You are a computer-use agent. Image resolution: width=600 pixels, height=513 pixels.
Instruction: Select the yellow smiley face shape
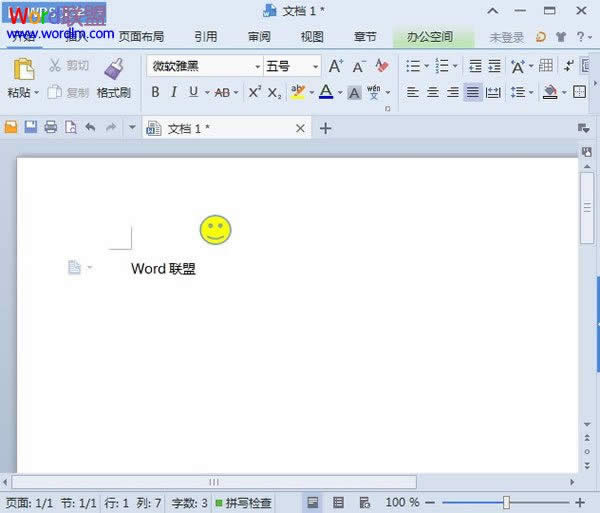point(215,230)
